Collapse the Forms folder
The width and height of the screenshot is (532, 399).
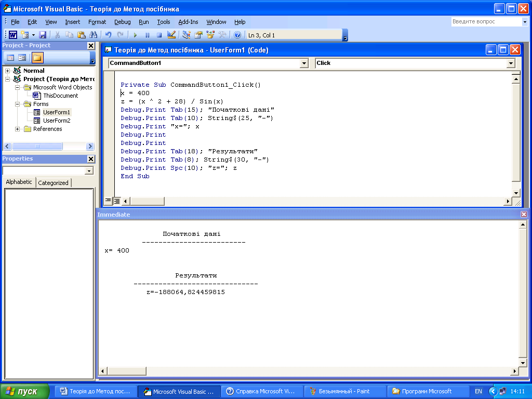(17, 104)
